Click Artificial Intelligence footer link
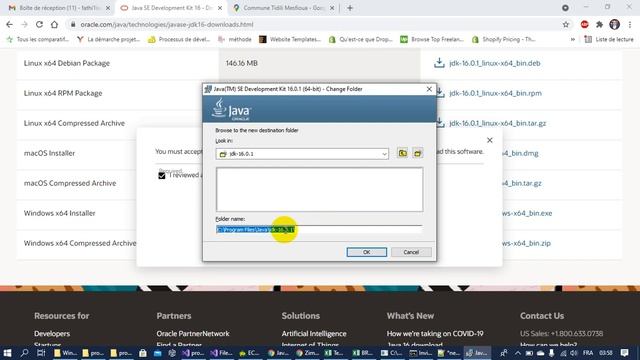640x360 pixels. click(x=314, y=334)
